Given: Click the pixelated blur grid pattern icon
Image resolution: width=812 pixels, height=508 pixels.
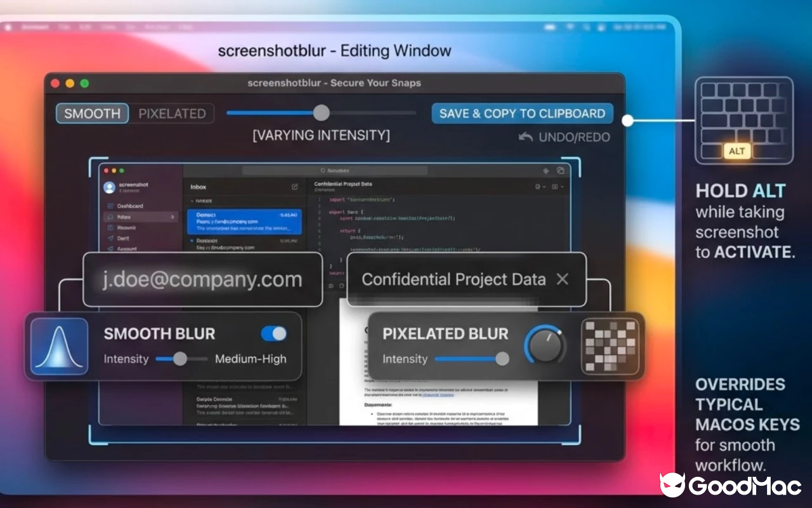Looking at the screenshot, I should tap(610, 348).
